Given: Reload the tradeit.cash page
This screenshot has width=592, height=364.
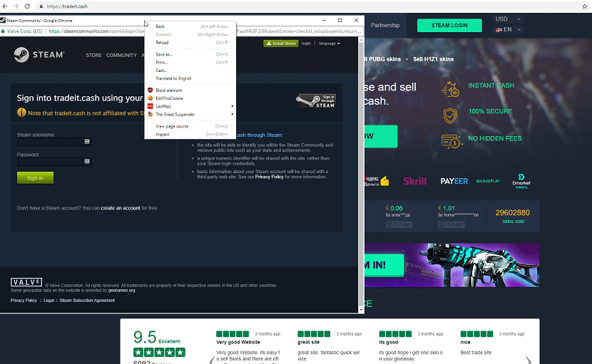Looking at the screenshot, I should [x=27, y=6].
